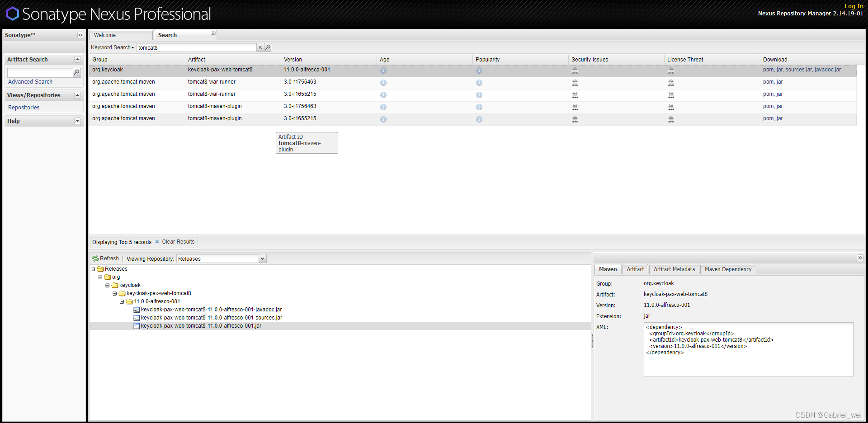Open the Keyword Search type dropdown
The height and width of the screenshot is (423, 868).
point(113,47)
